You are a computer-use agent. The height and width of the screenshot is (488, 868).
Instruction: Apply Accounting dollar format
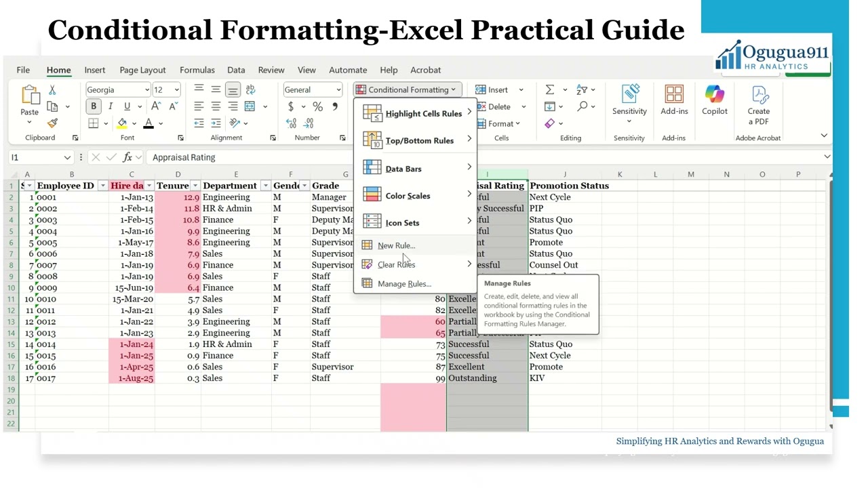tap(291, 106)
